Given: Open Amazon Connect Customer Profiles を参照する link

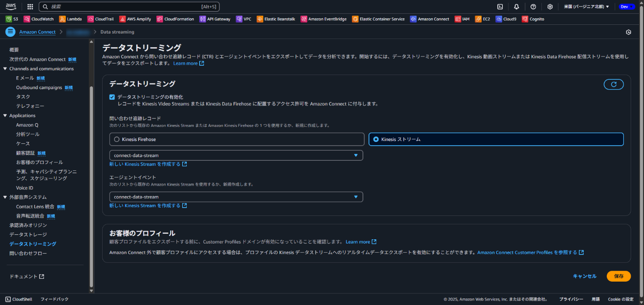Looking at the screenshot, I should 530,252.
